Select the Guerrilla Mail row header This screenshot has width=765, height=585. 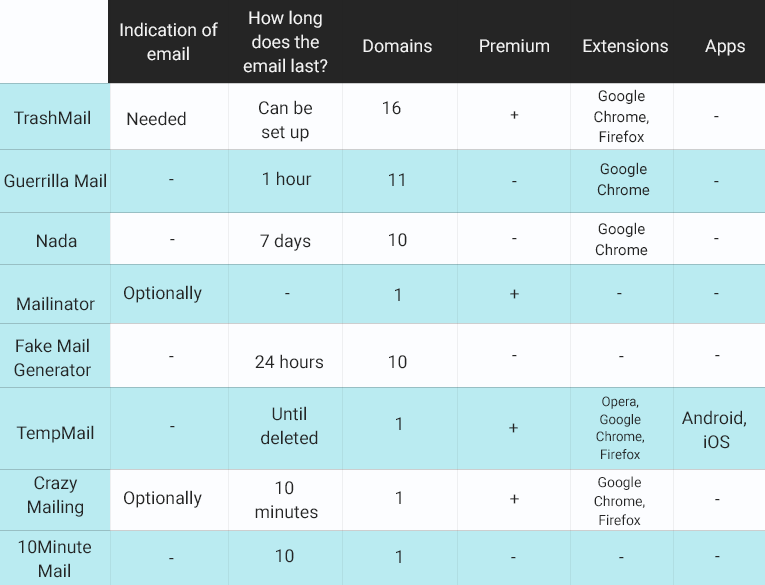point(55,181)
